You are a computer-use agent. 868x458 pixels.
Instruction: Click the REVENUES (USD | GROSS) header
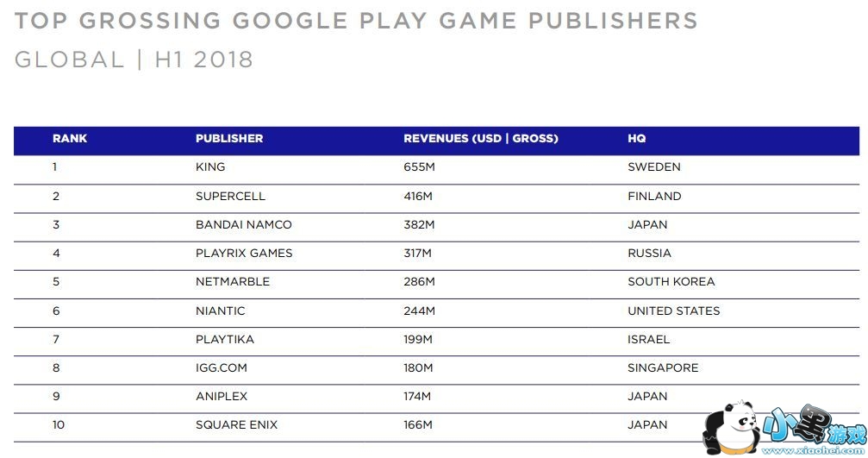pyautogui.click(x=481, y=138)
